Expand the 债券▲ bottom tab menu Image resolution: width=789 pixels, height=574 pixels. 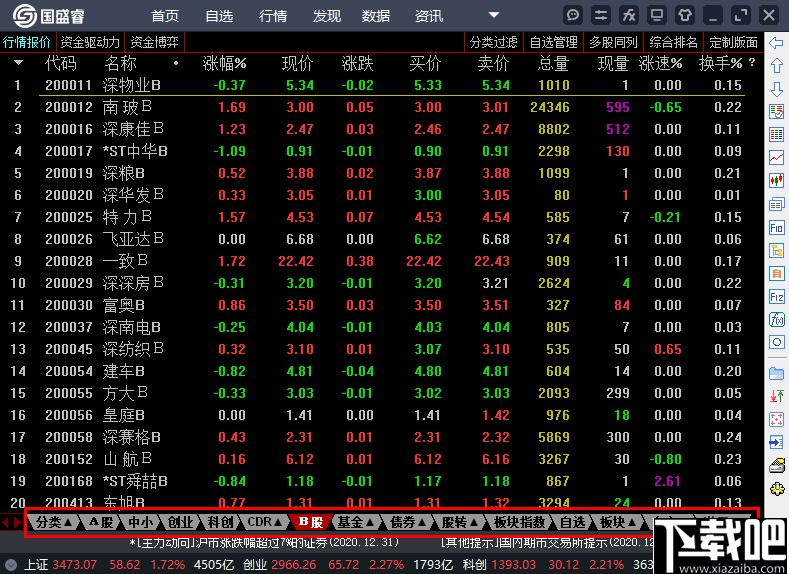click(x=408, y=522)
